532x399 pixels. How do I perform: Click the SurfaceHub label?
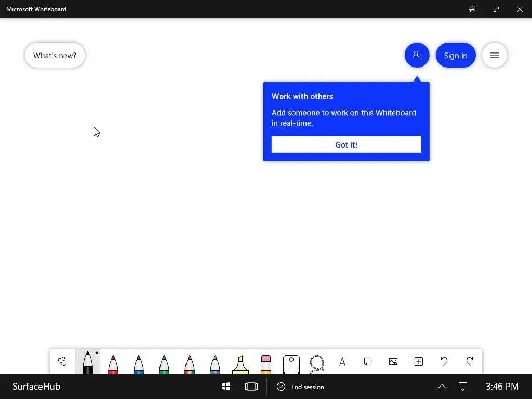[x=36, y=387]
